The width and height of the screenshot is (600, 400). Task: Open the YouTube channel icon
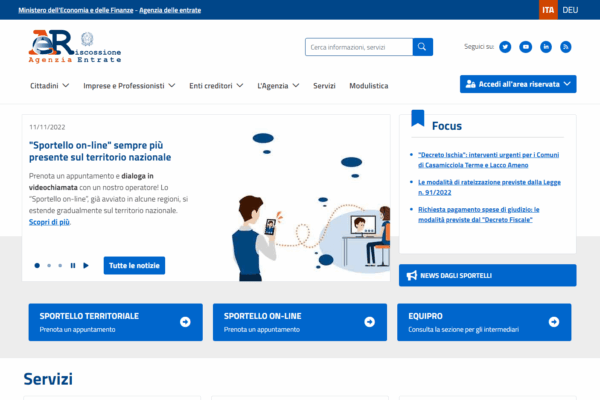525,47
